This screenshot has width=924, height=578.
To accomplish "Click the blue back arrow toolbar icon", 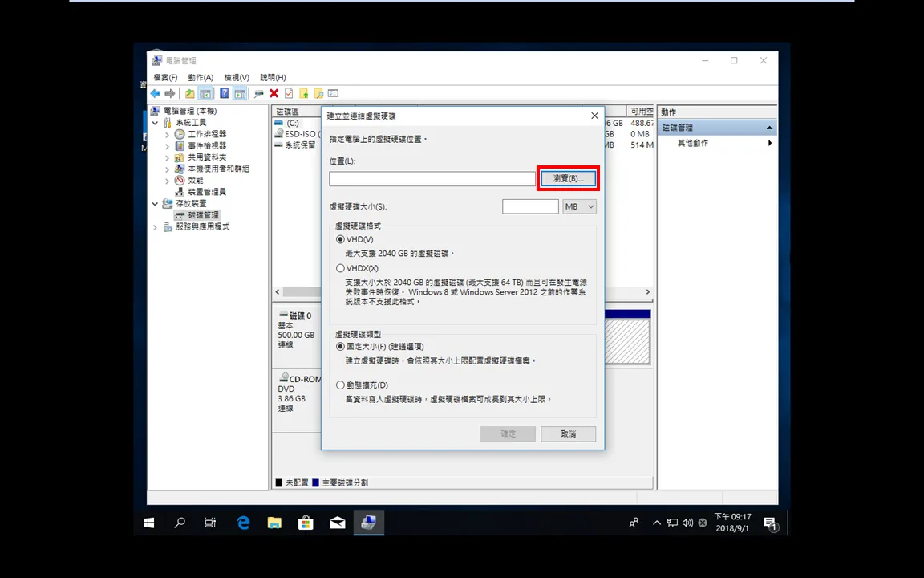I will (x=156, y=93).
